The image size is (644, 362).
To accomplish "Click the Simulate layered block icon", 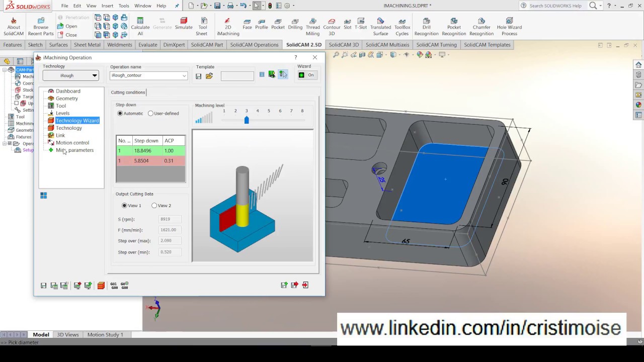I will [101, 286].
